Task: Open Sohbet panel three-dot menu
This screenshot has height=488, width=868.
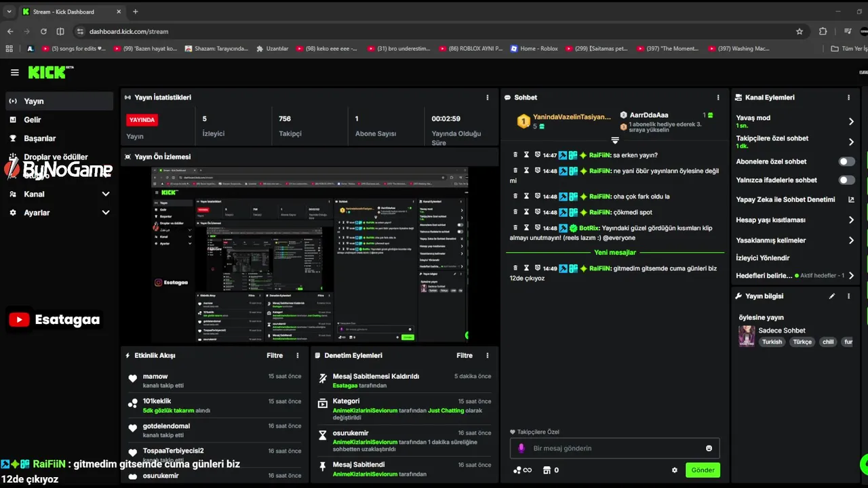Action: click(718, 98)
